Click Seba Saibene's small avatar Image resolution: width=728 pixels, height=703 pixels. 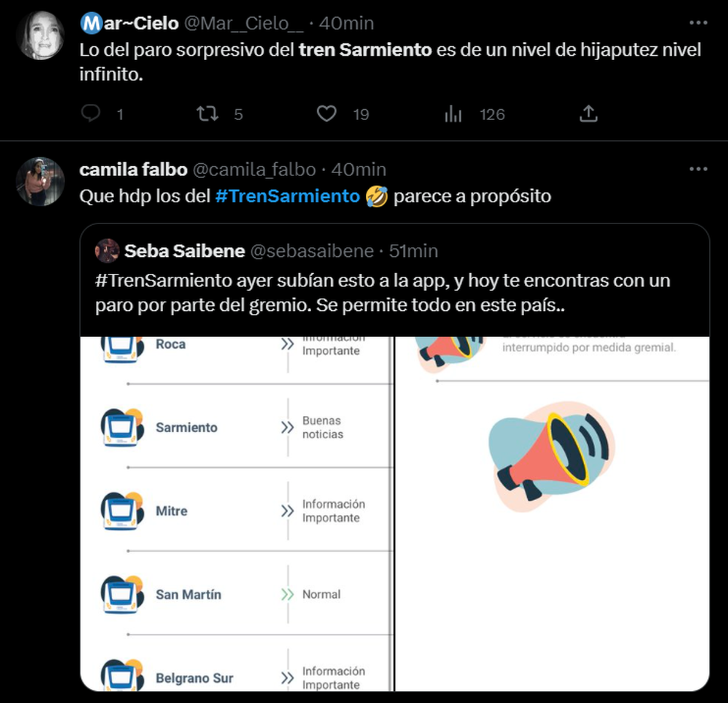pos(107,251)
